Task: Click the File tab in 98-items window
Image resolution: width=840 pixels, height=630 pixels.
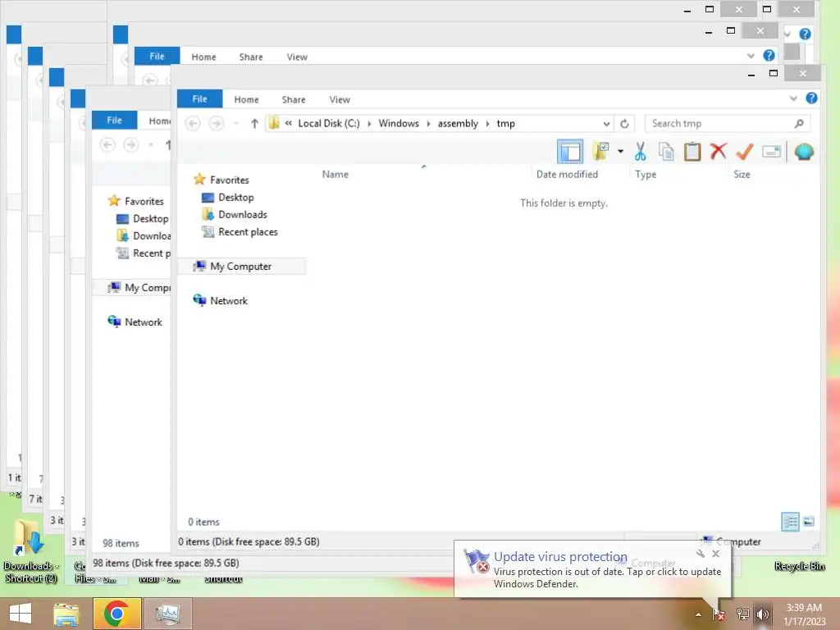Action: click(114, 120)
